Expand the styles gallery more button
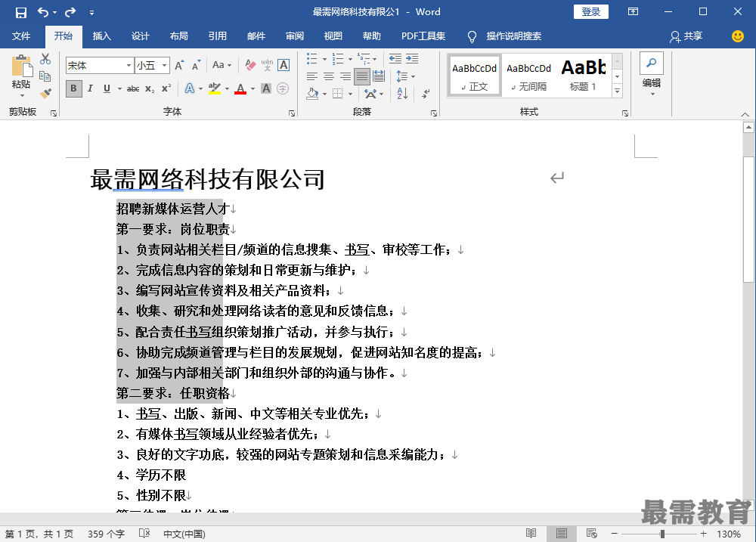 (x=618, y=91)
